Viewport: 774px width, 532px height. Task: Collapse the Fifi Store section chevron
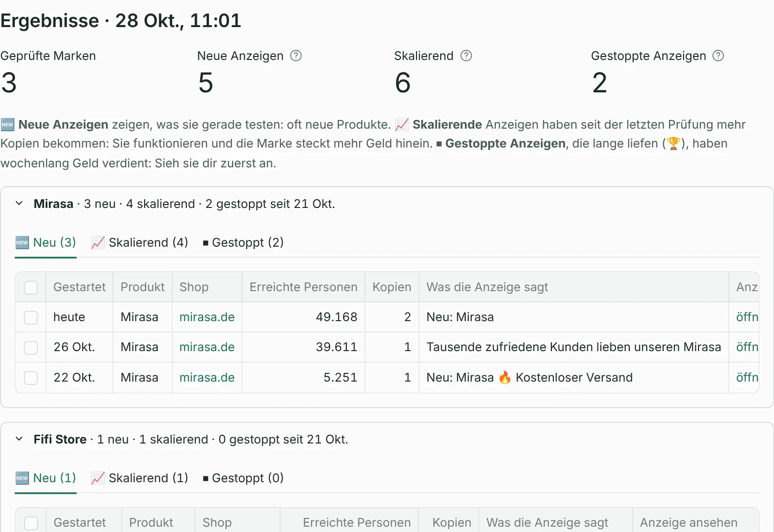click(x=19, y=439)
